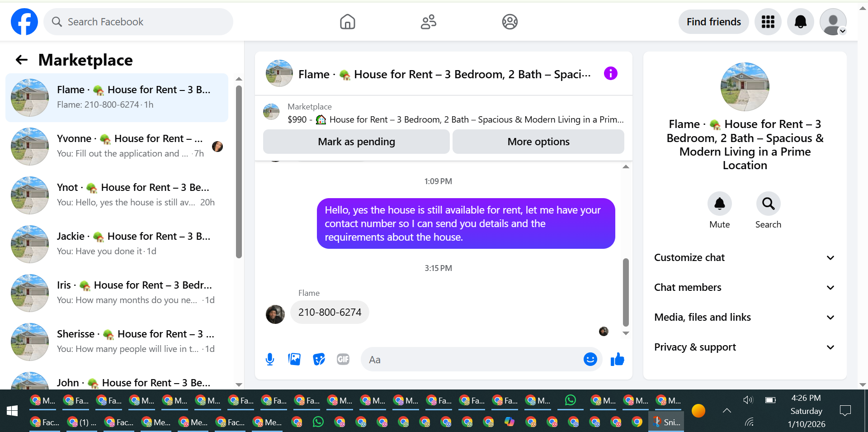Expand Privacy & support section
Image resolution: width=868 pixels, height=432 pixels.
(745, 347)
